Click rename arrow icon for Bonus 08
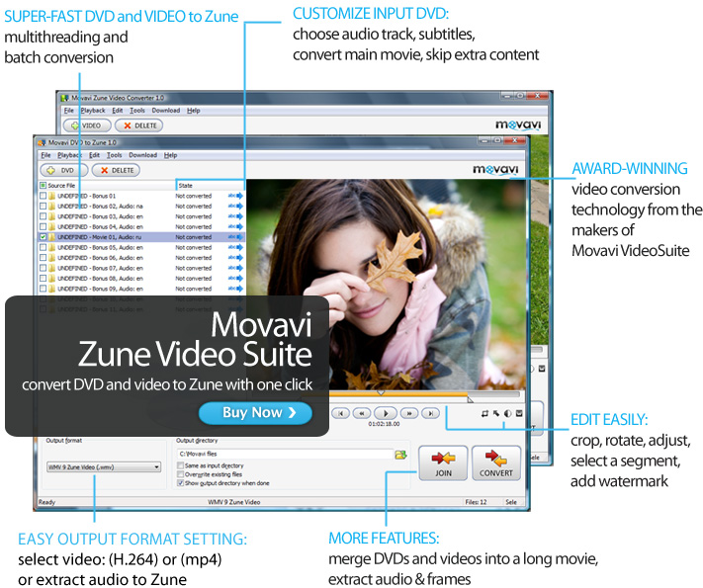Viewport: 703px width, 588px height. click(236, 279)
